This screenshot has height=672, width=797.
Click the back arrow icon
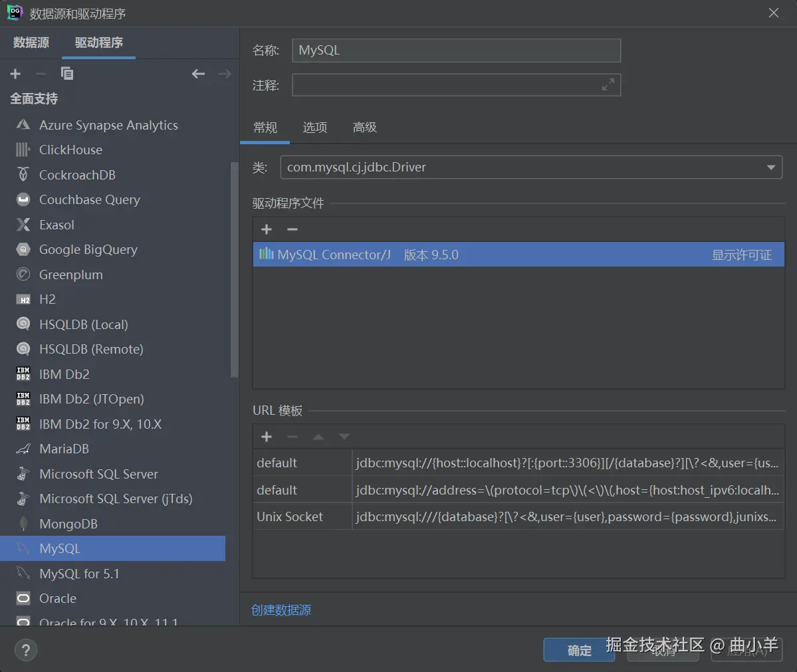(x=198, y=74)
